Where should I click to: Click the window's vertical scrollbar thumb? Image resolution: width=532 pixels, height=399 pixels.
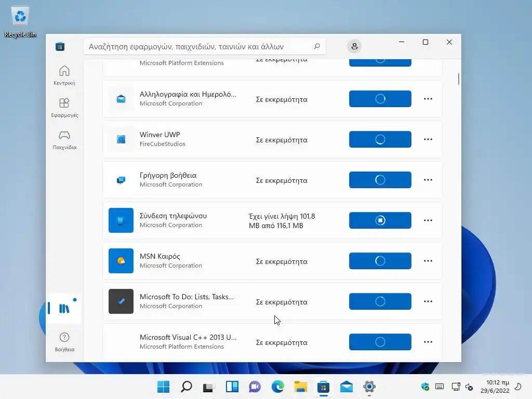458,79
